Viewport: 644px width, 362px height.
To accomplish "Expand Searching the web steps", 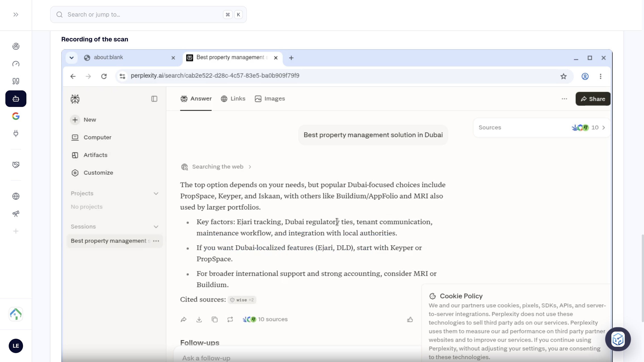I will (x=216, y=167).
